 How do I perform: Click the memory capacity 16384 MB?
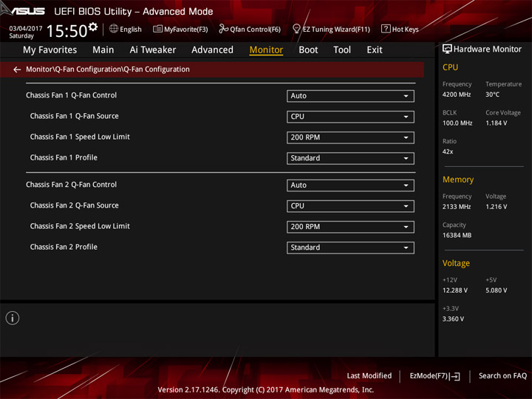point(457,236)
